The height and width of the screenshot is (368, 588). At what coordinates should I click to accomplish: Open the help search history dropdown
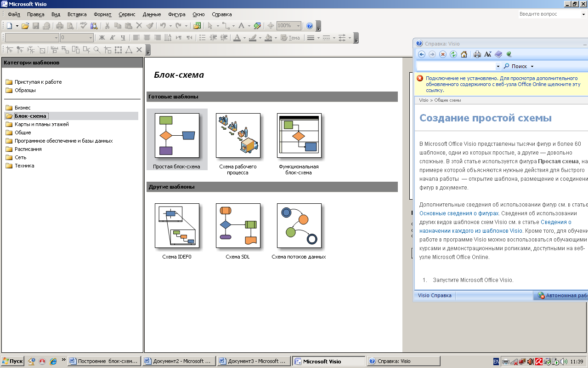pos(498,66)
